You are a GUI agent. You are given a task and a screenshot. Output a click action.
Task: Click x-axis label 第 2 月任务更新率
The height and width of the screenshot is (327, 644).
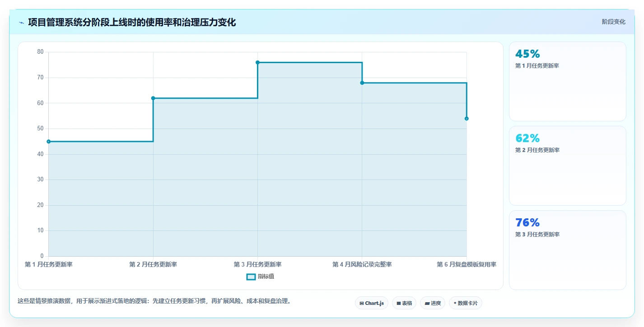[153, 264]
